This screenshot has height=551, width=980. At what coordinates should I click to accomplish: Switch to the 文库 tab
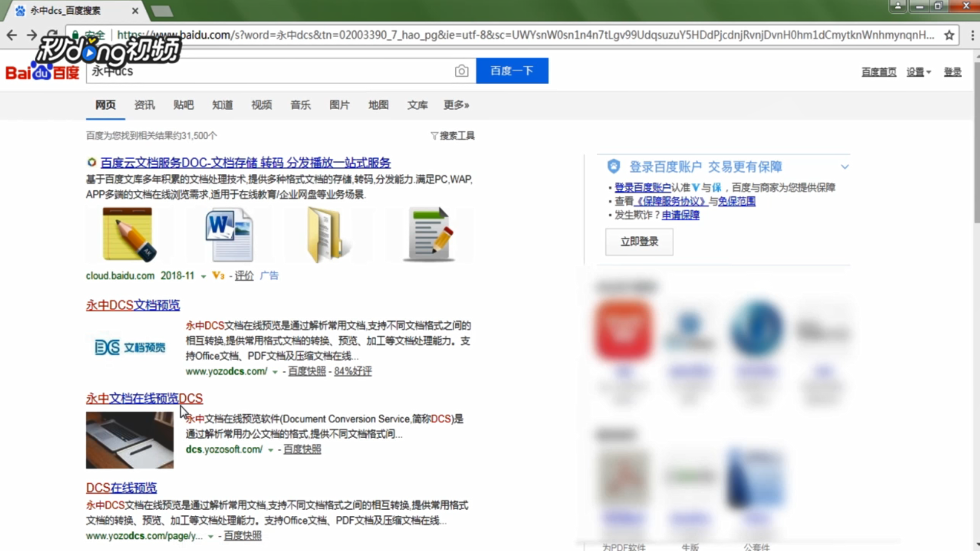tap(418, 105)
